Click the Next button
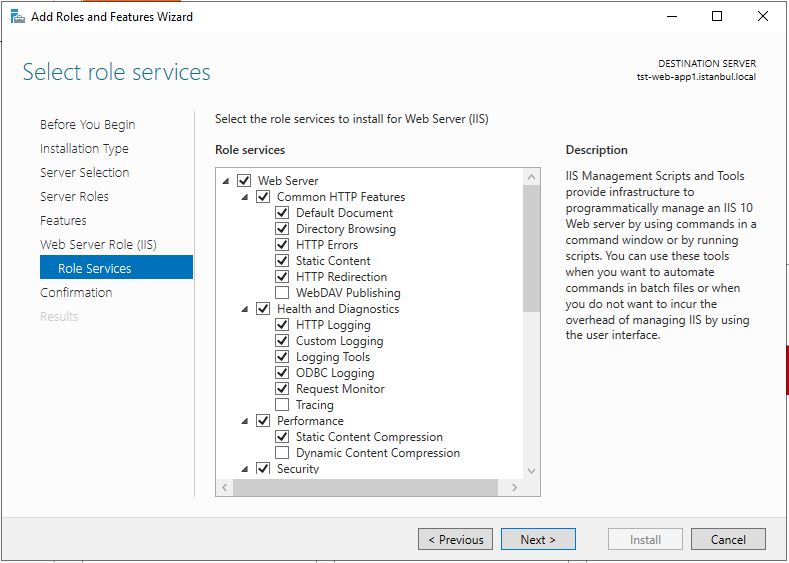The image size is (789, 563). click(x=538, y=539)
